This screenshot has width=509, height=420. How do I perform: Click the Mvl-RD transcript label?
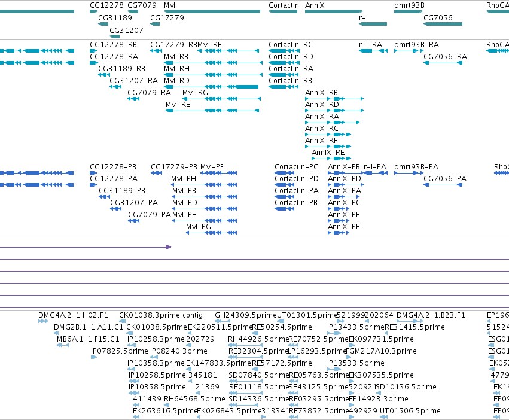(x=176, y=81)
